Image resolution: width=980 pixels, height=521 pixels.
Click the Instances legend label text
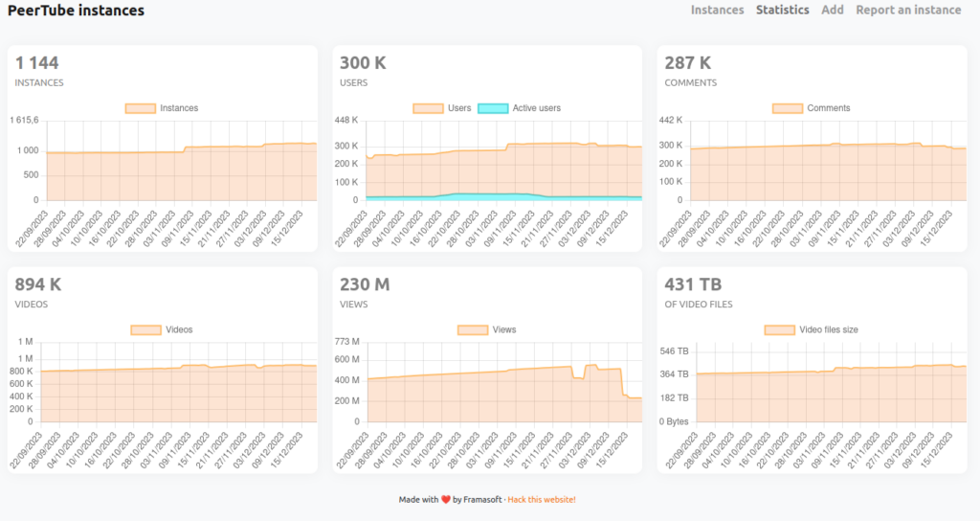point(179,108)
